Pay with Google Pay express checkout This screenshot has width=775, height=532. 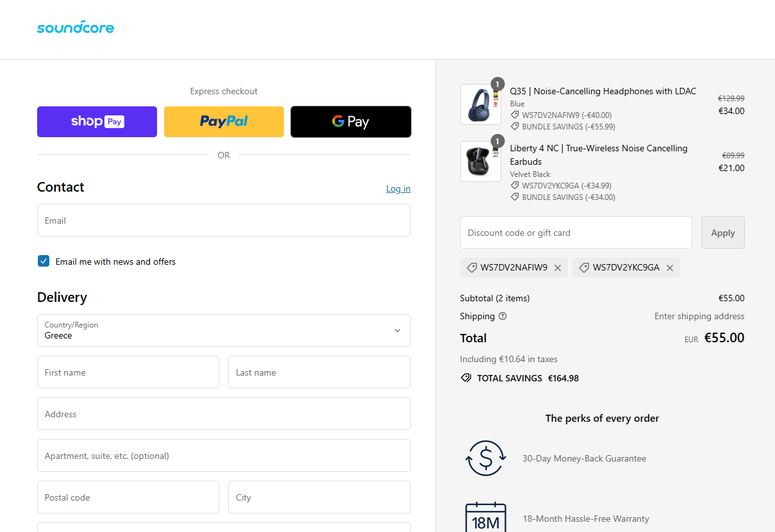351,122
